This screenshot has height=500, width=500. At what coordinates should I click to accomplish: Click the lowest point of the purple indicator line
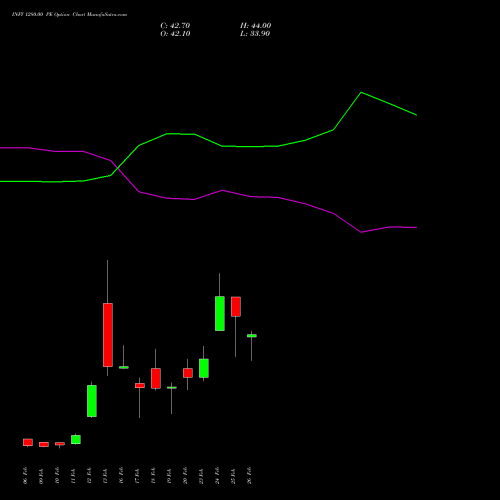(361, 232)
